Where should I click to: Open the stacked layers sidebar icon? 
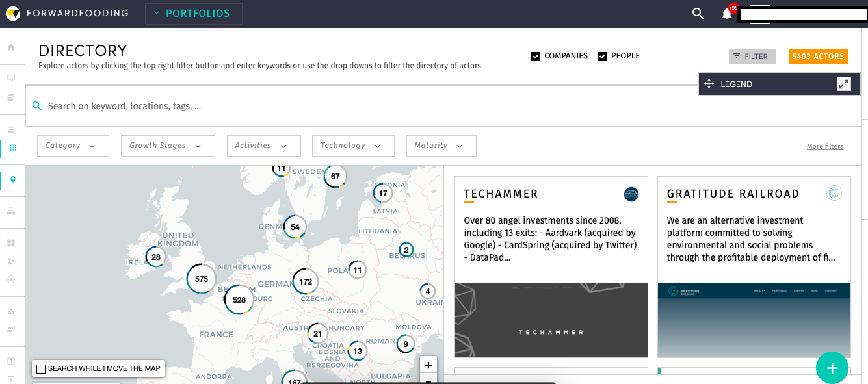pyautogui.click(x=11, y=97)
